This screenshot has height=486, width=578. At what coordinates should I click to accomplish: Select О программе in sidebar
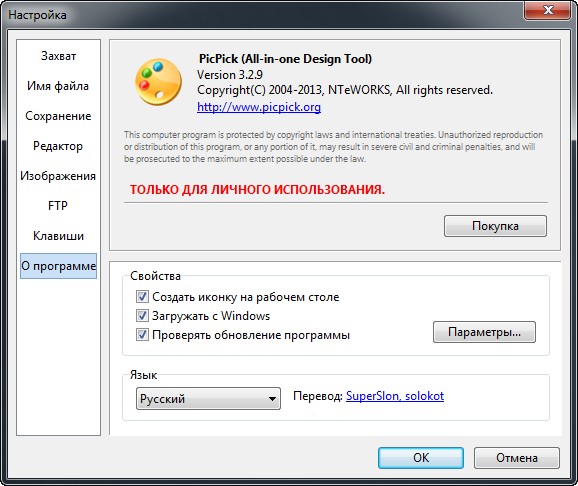point(58,266)
